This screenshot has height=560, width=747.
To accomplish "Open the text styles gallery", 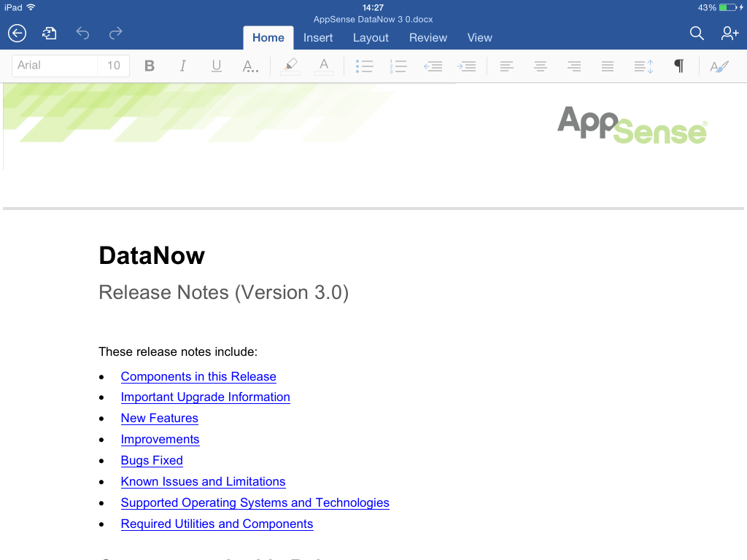I will point(719,66).
